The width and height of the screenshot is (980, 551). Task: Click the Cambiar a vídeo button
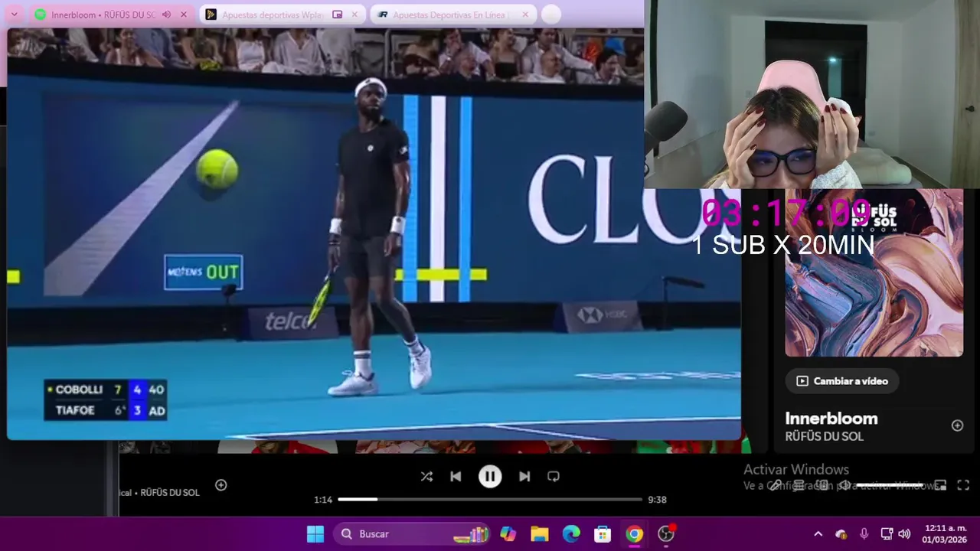pyautogui.click(x=842, y=381)
